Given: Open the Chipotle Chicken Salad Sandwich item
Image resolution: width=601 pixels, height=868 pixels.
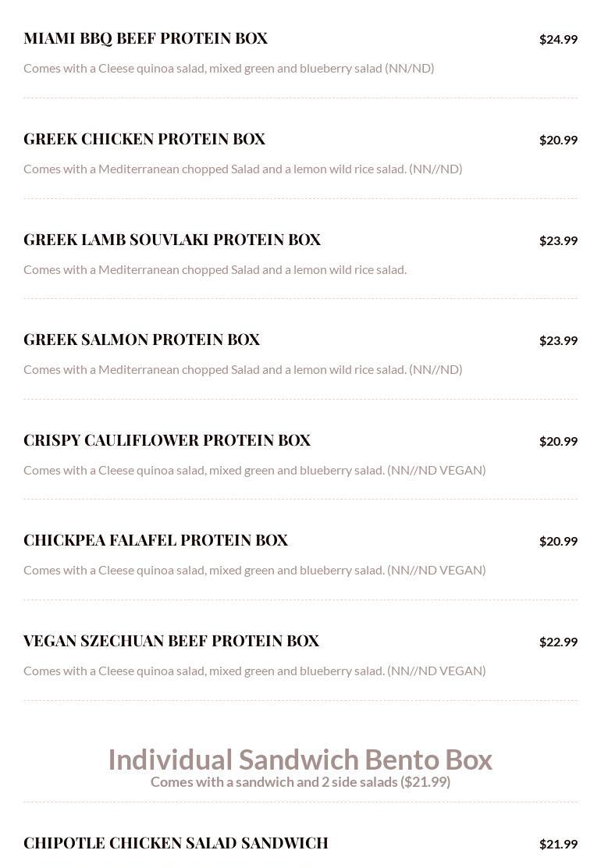Looking at the screenshot, I should pyautogui.click(x=176, y=843).
